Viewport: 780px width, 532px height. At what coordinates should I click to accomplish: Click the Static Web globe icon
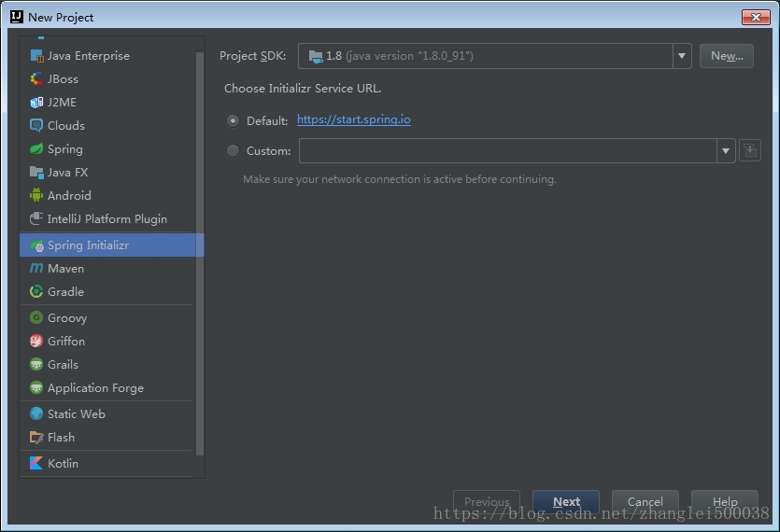[x=36, y=413]
